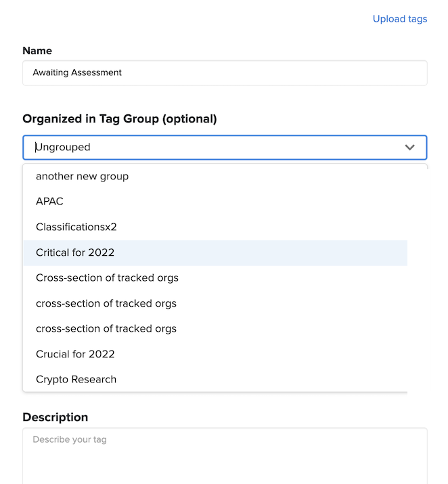
Task: Pick the highlighted 'Critical for 2022' option
Action: (75, 252)
